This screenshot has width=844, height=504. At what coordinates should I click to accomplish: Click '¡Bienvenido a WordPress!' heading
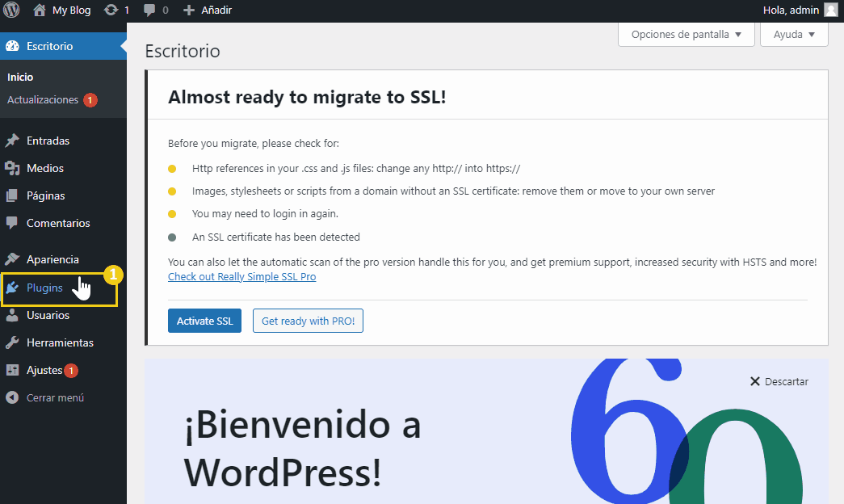302,448
